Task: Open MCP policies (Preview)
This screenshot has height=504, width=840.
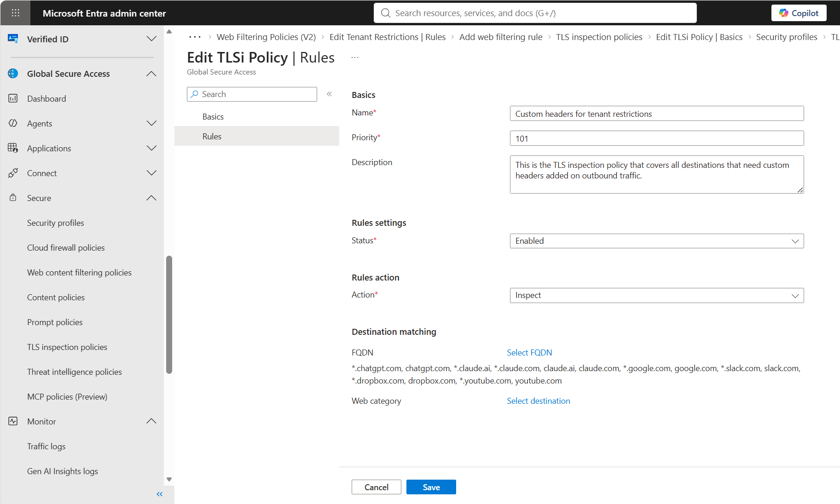Action: [x=67, y=396]
